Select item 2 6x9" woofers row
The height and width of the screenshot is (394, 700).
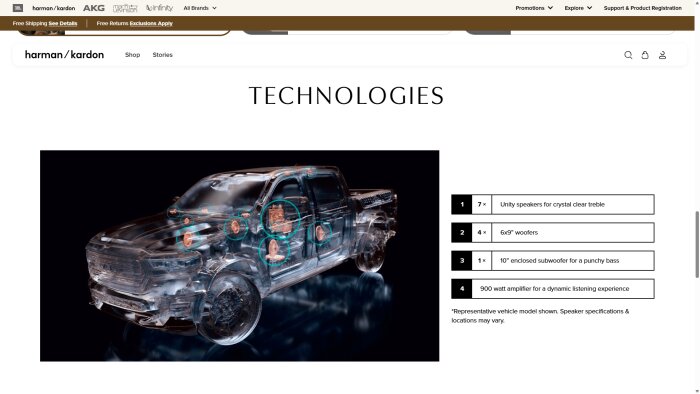coord(553,232)
